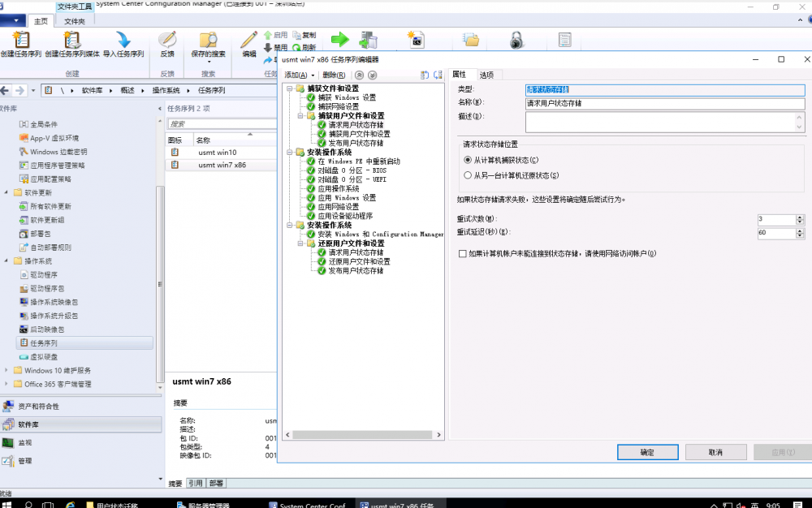The width and height of the screenshot is (812, 508).
Task: Click the yellow folders icon in the ribbon
Action: pyautogui.click(x=471, y=40)
